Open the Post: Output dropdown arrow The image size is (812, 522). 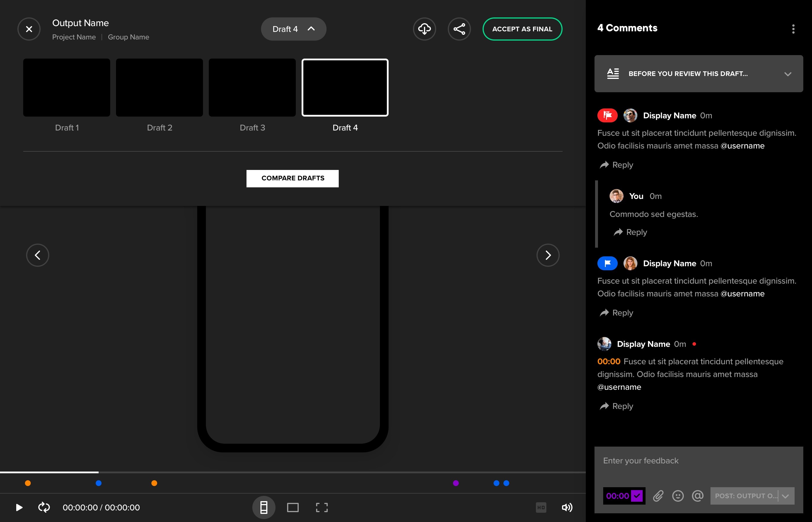tap(786, 496)
